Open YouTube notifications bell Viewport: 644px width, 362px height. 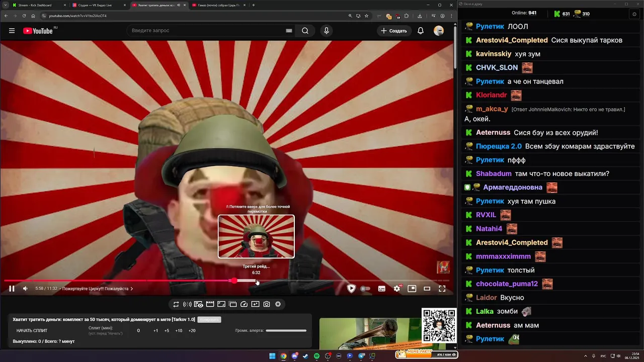[x=421, y=31]
